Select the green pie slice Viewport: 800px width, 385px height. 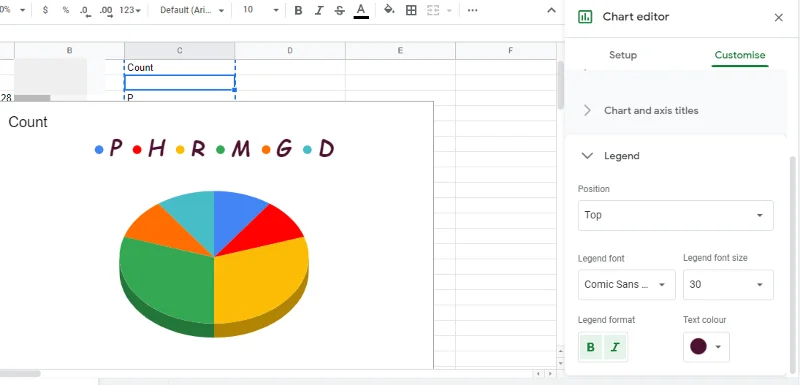click(x=168, y=280)
